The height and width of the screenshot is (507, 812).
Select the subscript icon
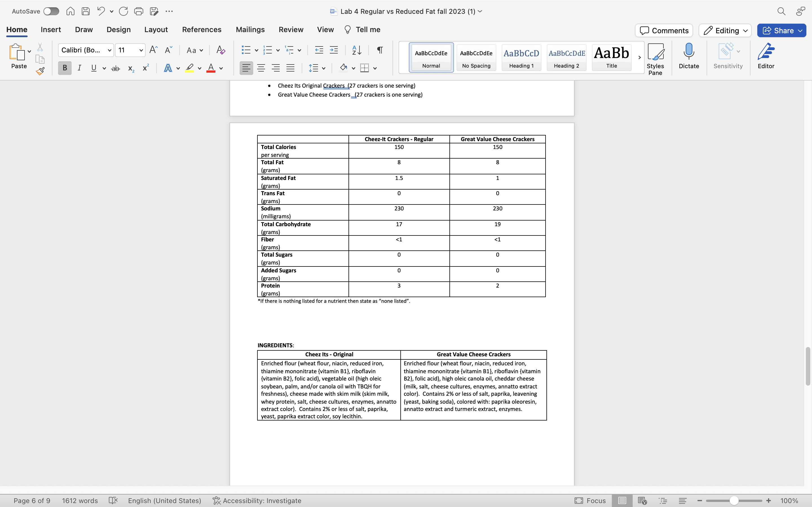coord(131,68)
